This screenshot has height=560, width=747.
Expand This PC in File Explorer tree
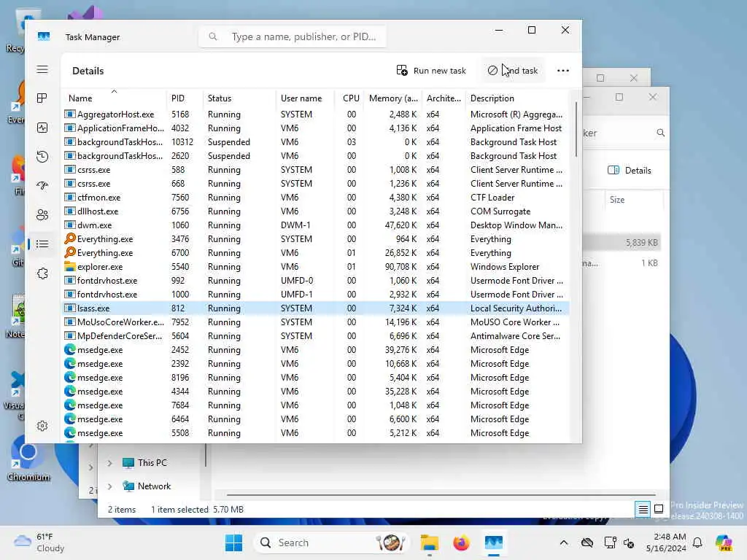(109, 463)
